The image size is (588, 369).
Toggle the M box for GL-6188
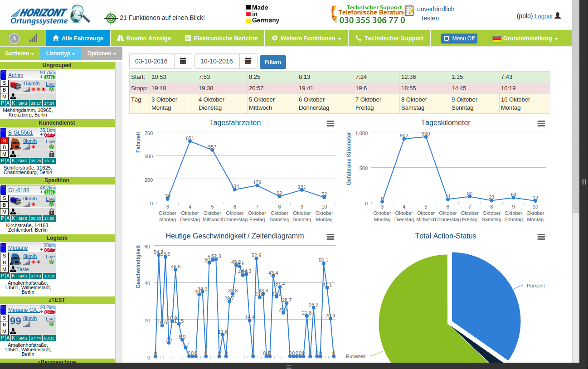click(4, 212)
